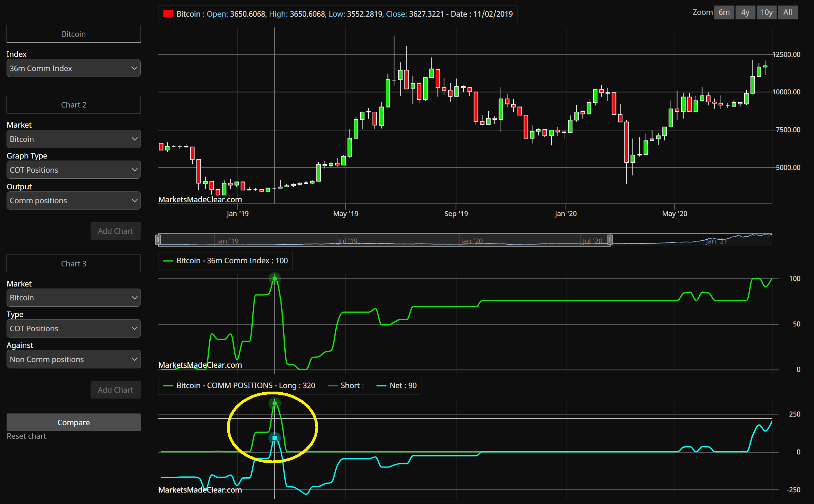Click the Chart 3 header box
The image size is (814, 504).
coord(74,264)
